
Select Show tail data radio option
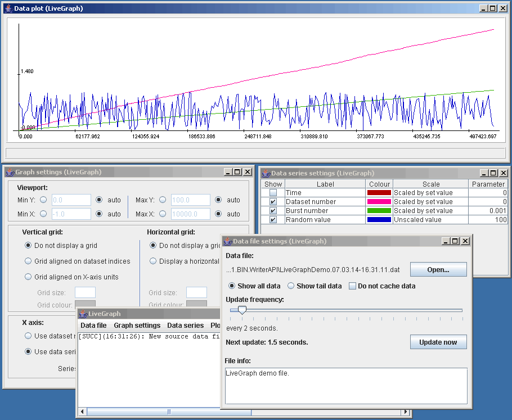291,286
